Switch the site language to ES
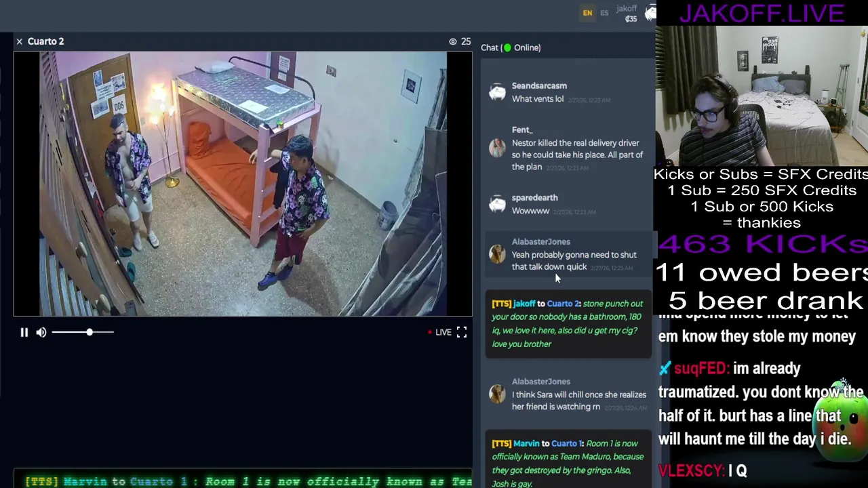The width and height of the screenshot is (868, 488). pos(604,13)
